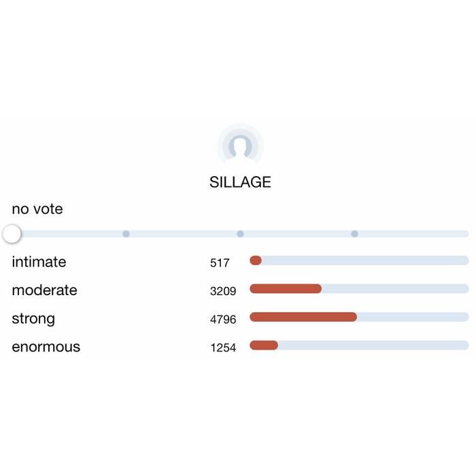Click the SILLAGE heading text
476x476 pixels.
pyautogui.click(x=240, y=182)
